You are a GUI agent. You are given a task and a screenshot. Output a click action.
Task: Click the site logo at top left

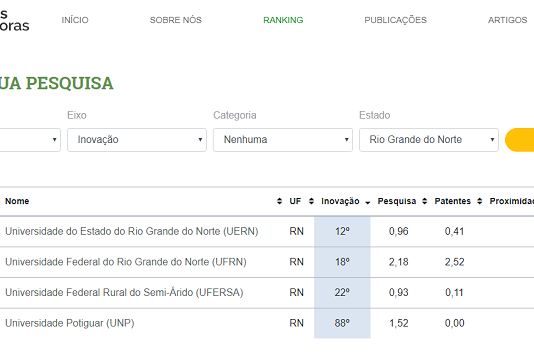[x=14, y=20]
